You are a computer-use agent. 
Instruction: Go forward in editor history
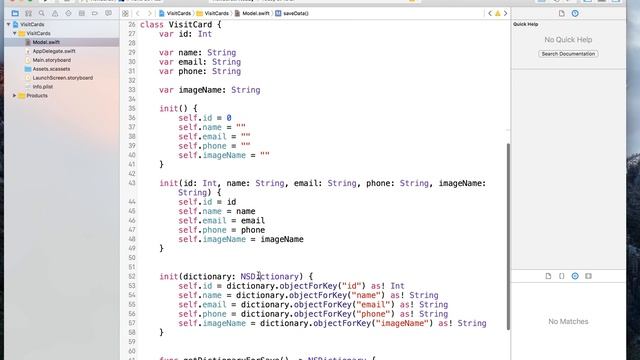[x=149, y=13]
